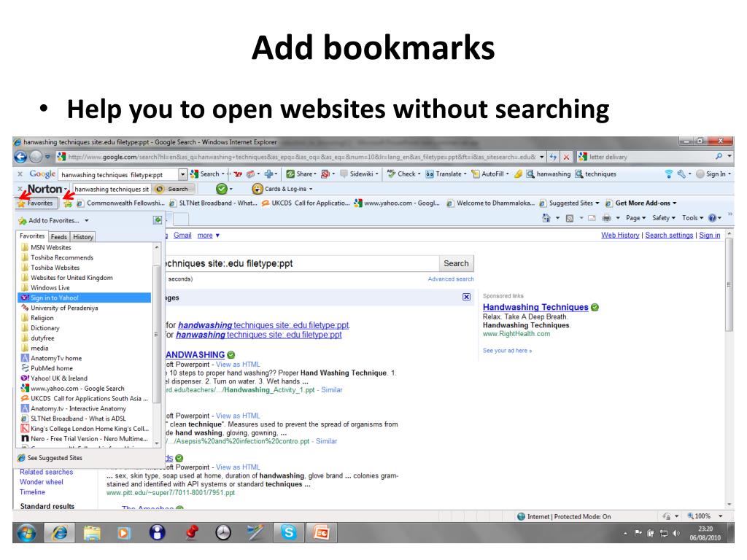Click the Search settings link
The image size is (747, 560).
669,236
